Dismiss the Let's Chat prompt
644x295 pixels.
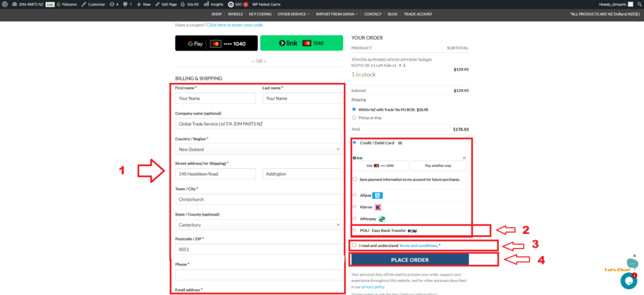point(634,255)
